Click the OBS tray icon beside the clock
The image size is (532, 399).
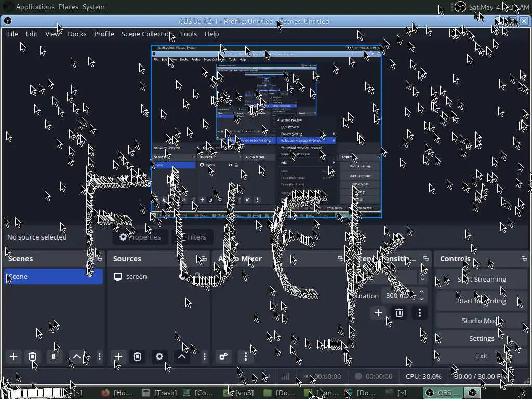460,7
